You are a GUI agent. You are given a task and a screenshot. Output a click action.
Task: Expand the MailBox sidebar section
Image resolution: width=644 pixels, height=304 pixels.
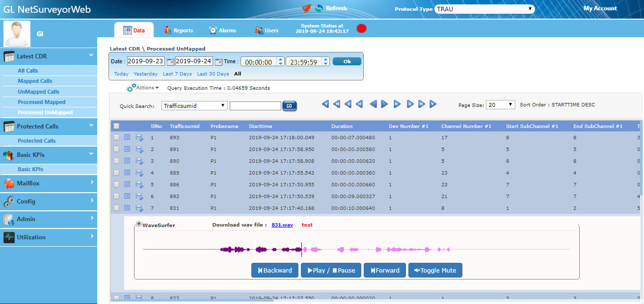48,183
